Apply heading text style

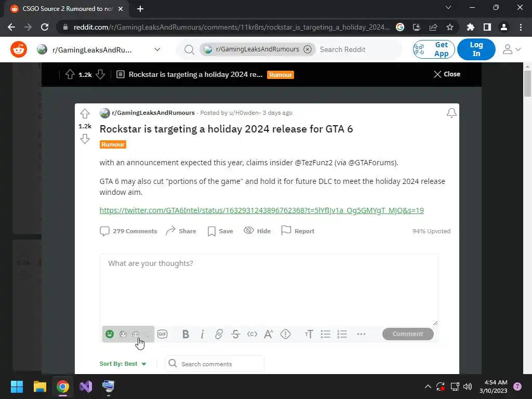309,334
